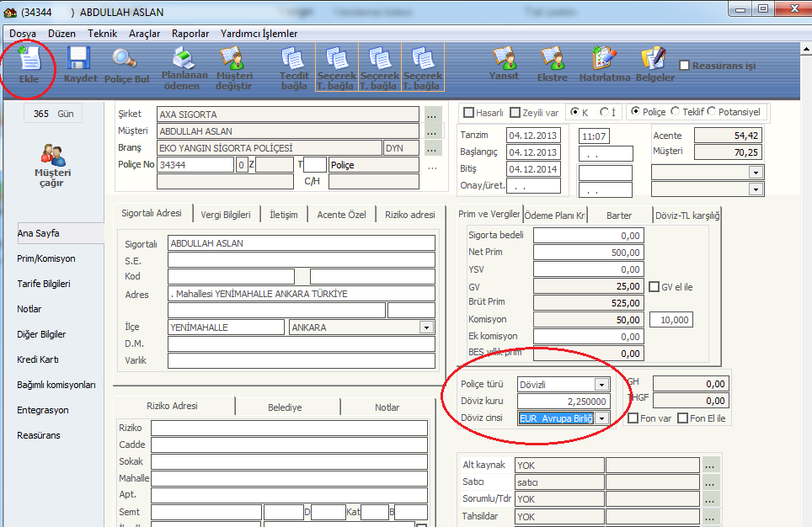Tick the Hasarlı checkbox
This screenshot has height=527, width=812.
(468, 113)
